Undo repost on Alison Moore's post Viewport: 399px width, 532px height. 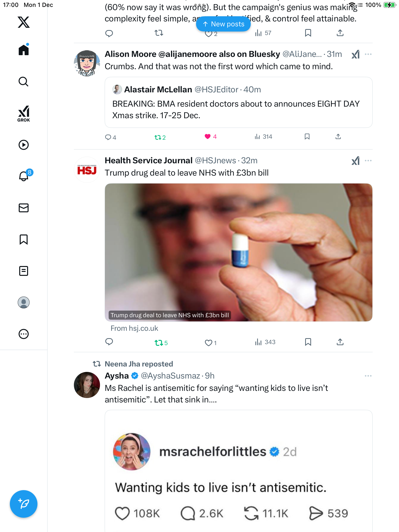click(x=158, y=137)
